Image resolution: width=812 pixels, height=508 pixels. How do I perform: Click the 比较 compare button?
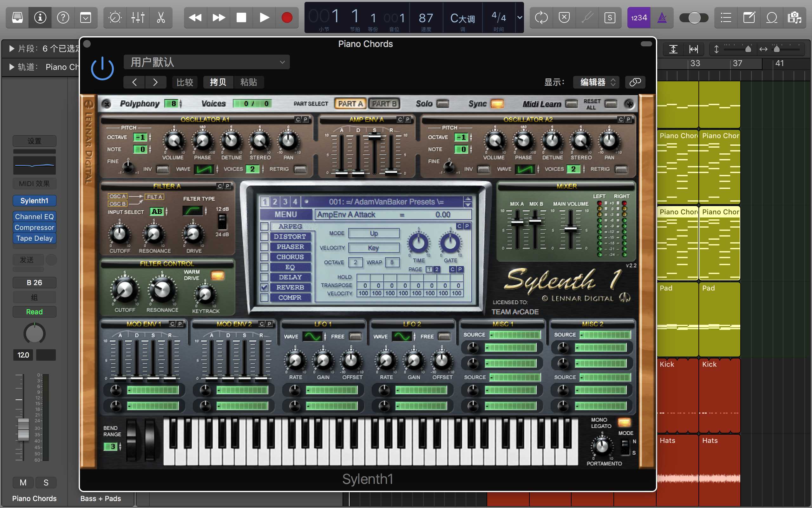point(185,82)
